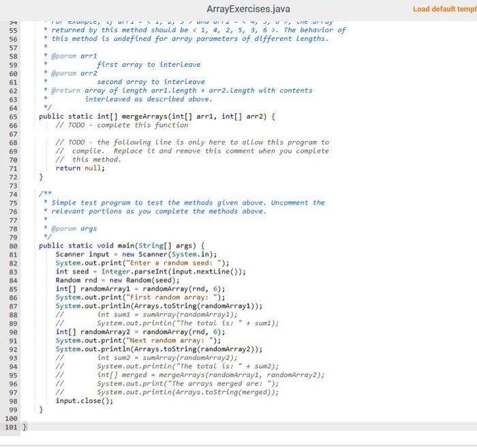Viewport: 477px width, 448px height.
Task: Click the '// TODO - complete this function' comment
Action: coord(122,125)
